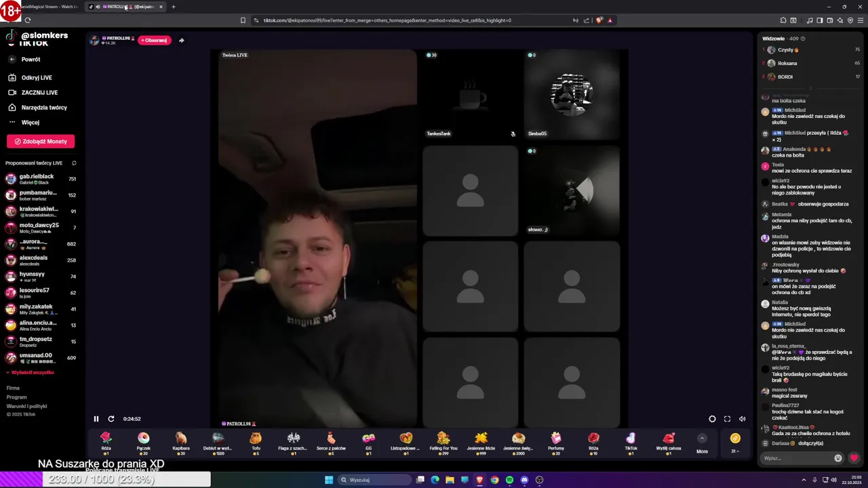
Task: Send the Serce z palców gift
Action: pyautogui.click(x=331, y=443)
